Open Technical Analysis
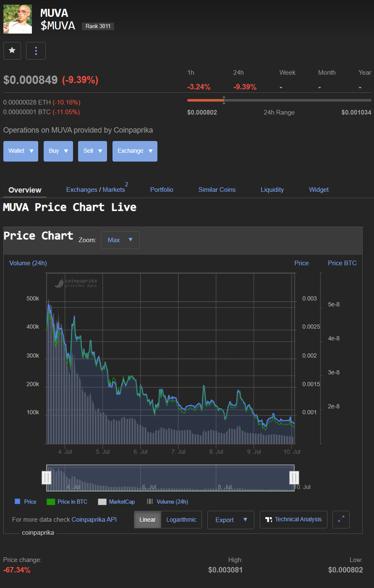The width and height of the screenshot is (374, 588). (x=293, y=520)
